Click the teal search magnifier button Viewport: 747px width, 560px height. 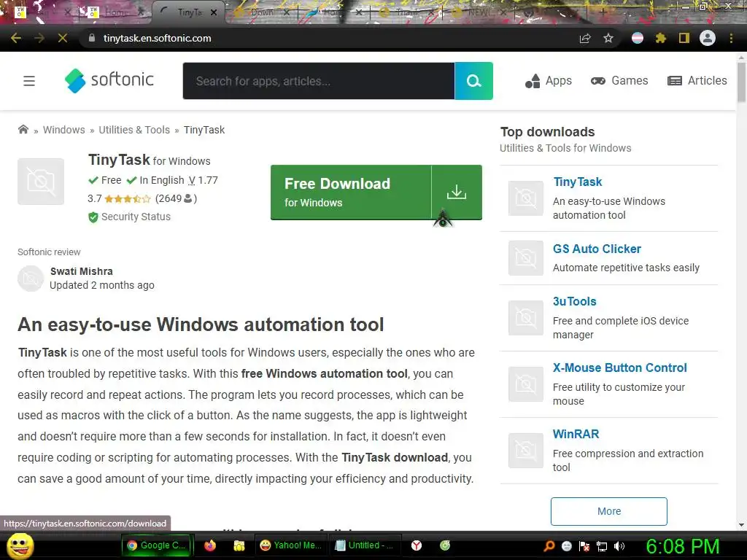point(473,81)
